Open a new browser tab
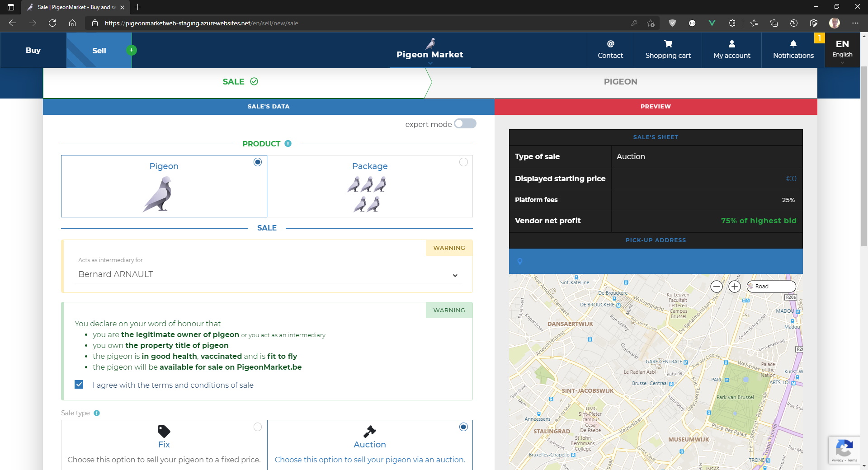 click(x=138, y=7)
